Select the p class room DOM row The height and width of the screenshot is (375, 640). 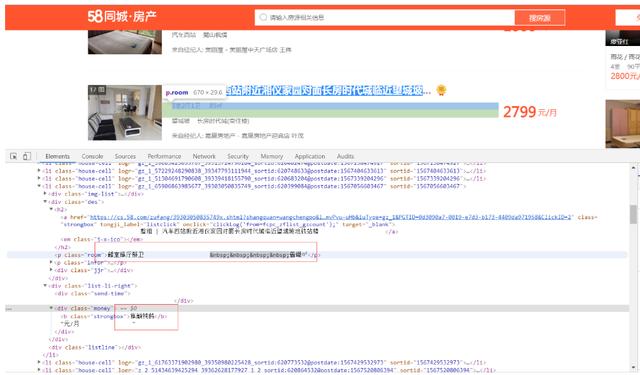317,255
